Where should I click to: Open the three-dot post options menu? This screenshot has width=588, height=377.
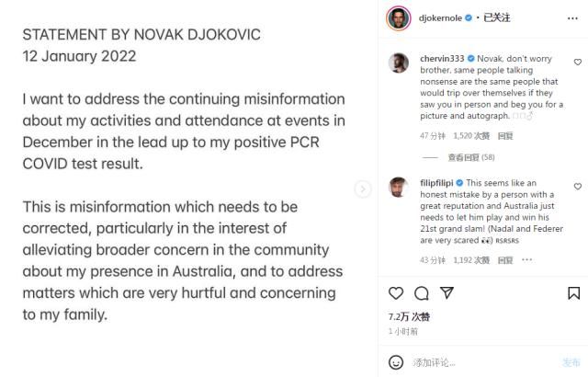(572, 18)
